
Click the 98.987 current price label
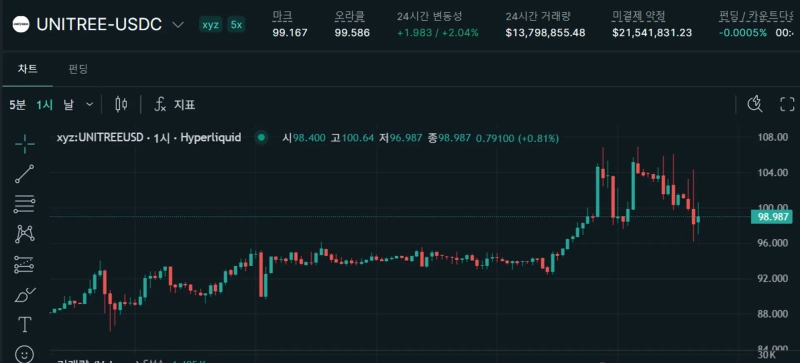click(x=771, y=216)
